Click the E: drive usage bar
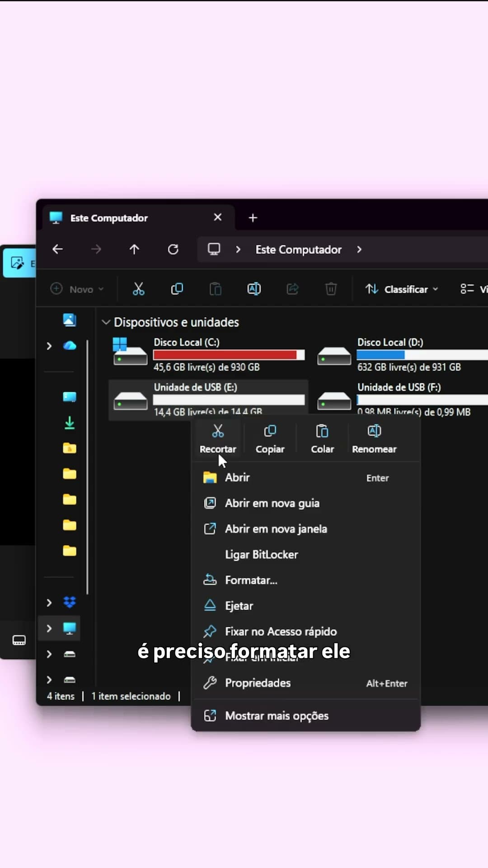Screen dimensions: 488x868 point(229,400)
